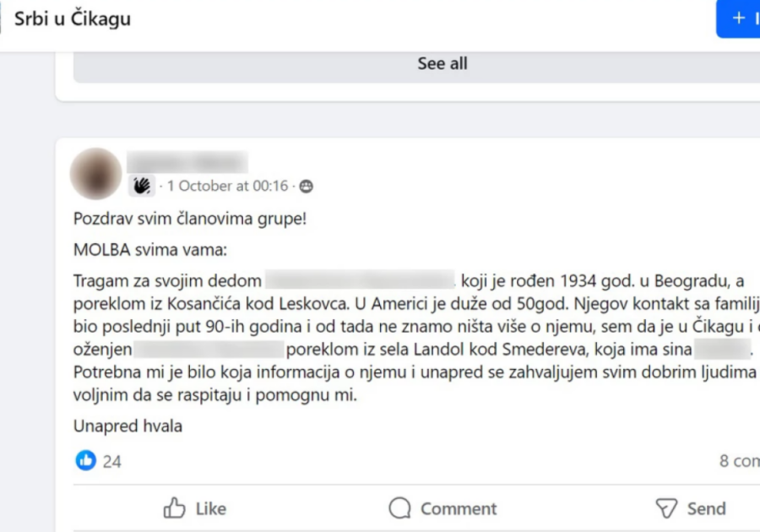Click the waving hand badge next to author name
The image size is (760, 532).
pos(141,184)
